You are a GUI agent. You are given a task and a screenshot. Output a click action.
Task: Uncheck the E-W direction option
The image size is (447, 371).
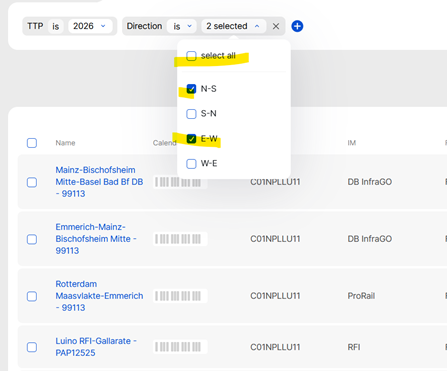pos(191,138)
